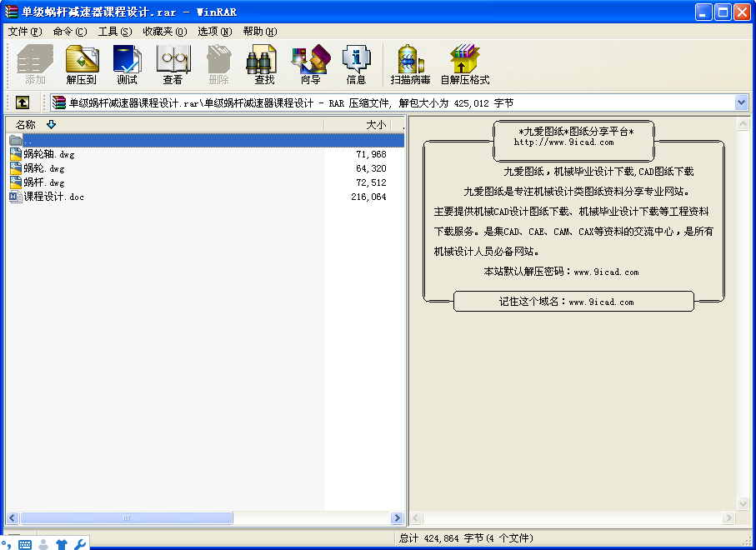
Task: Click the 自解压格式 (SFX) toolbar icon
Action: [465, 65]
